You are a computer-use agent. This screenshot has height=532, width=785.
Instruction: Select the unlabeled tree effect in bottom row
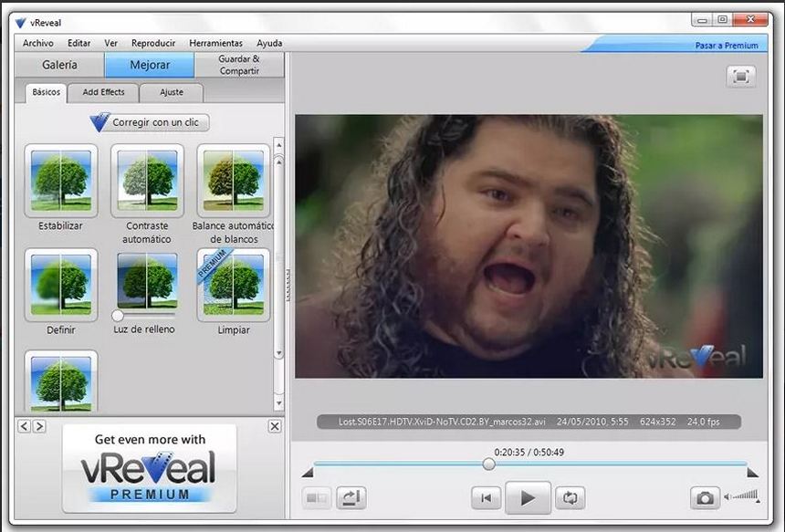61,381
